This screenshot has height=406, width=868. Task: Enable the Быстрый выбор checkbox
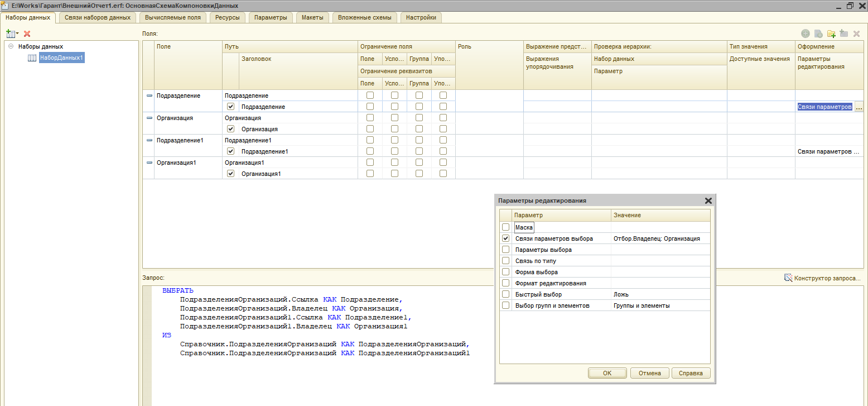pyautogui.click(x=506, y=294)
